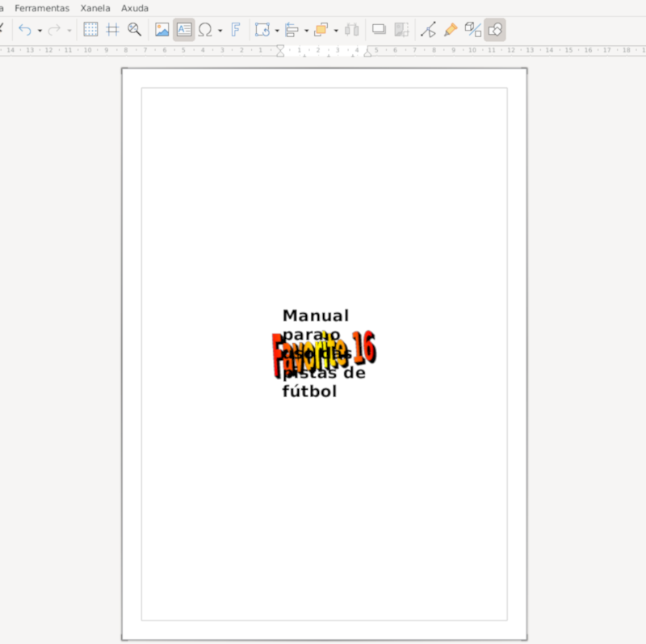Open the Axuda help menu
The image size is (646, 644).
point(135,8)
